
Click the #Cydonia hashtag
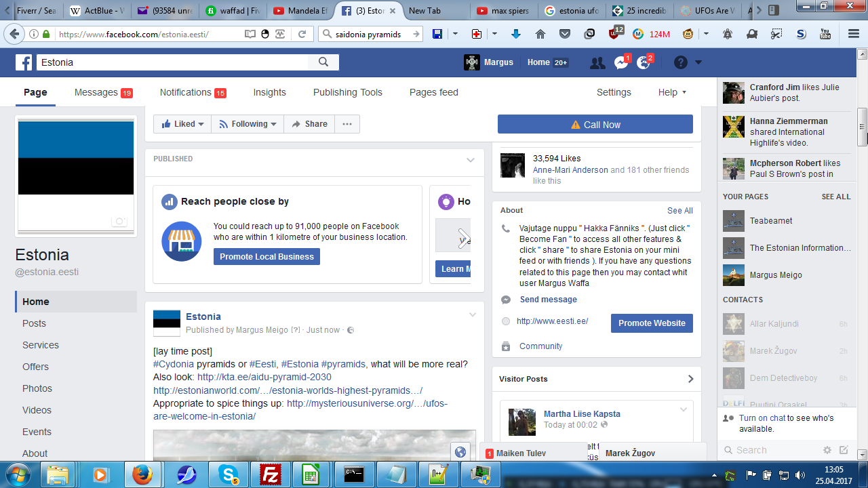(x=174, y=364)
